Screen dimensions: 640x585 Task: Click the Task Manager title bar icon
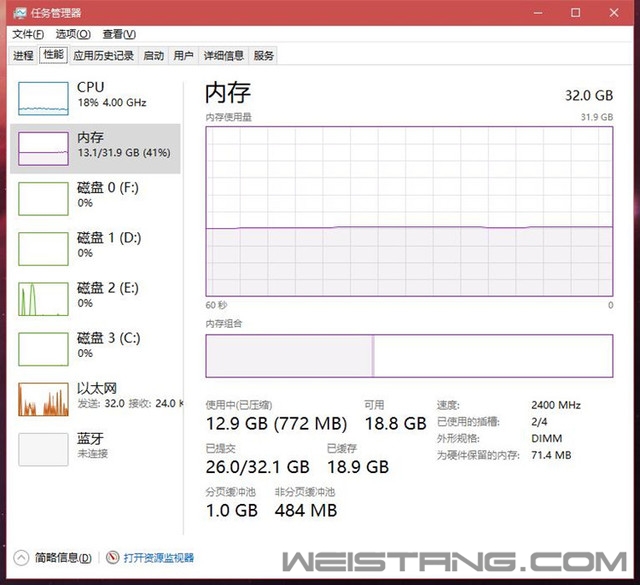[x=19, y=13]
